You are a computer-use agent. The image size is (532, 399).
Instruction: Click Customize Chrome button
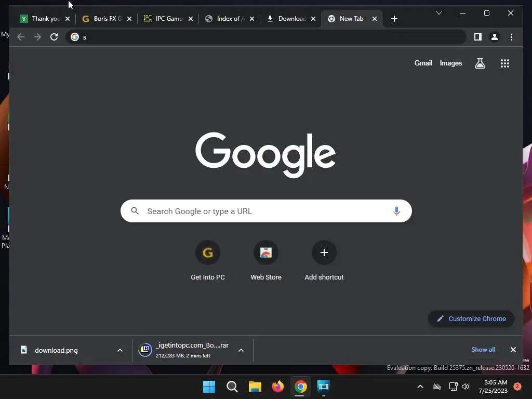[471, 318]
